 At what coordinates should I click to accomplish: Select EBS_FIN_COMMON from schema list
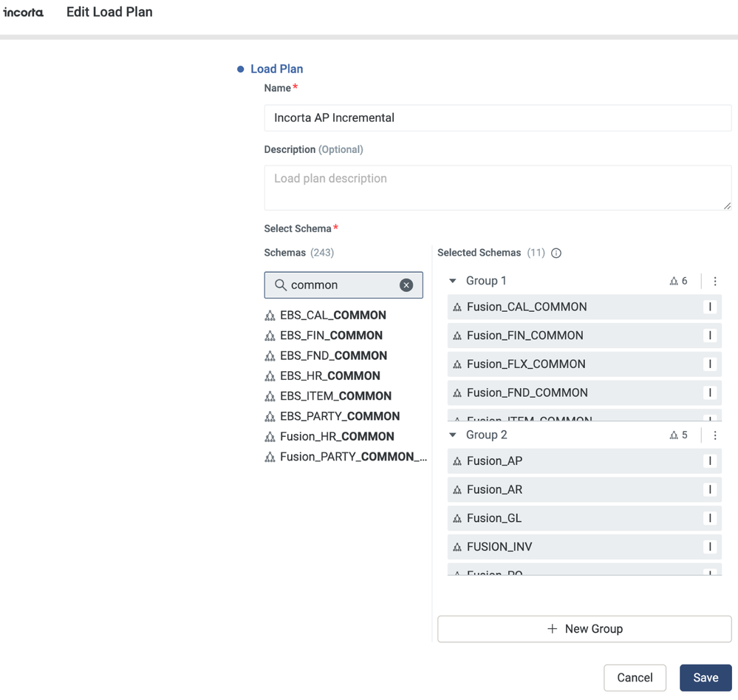(331, 336)
